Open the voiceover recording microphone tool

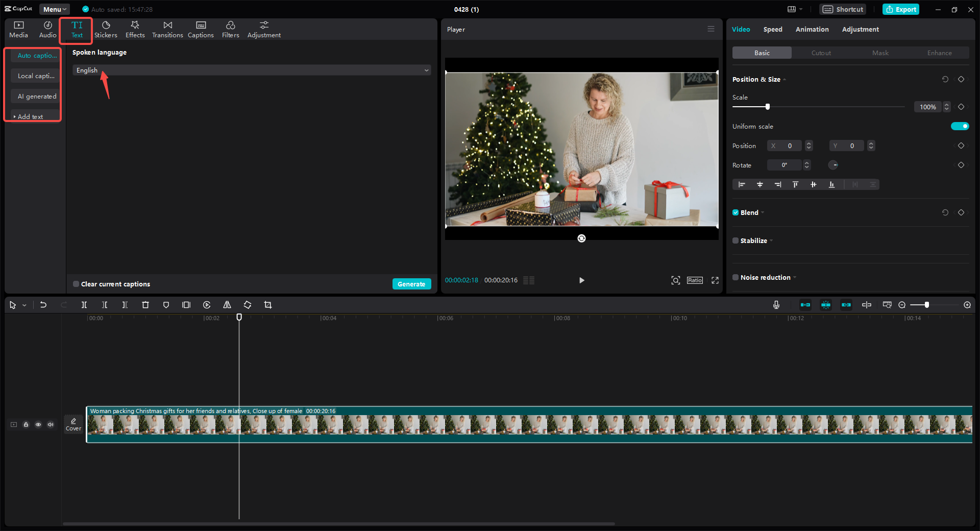776,305
